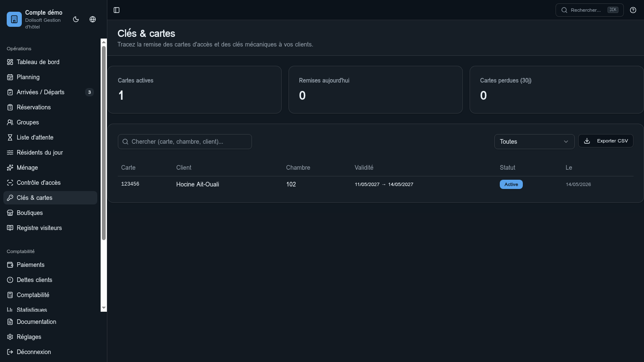Click the Active status badge
This screenshot has width=644, height=362.
click(511, 184)
